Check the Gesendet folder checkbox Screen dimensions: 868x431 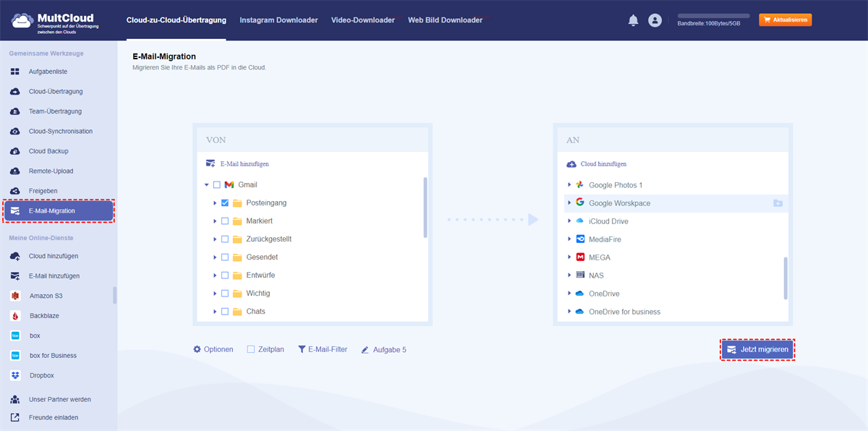click(x=225, y=257)
